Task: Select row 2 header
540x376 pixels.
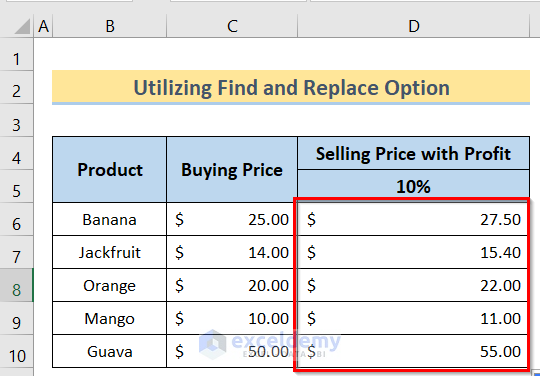Action: 17,88
